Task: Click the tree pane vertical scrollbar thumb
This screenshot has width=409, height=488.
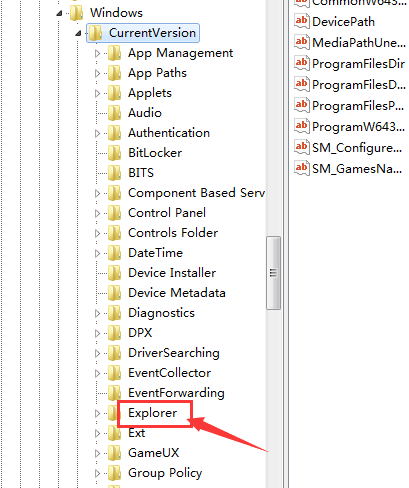Action: [273, 273]
